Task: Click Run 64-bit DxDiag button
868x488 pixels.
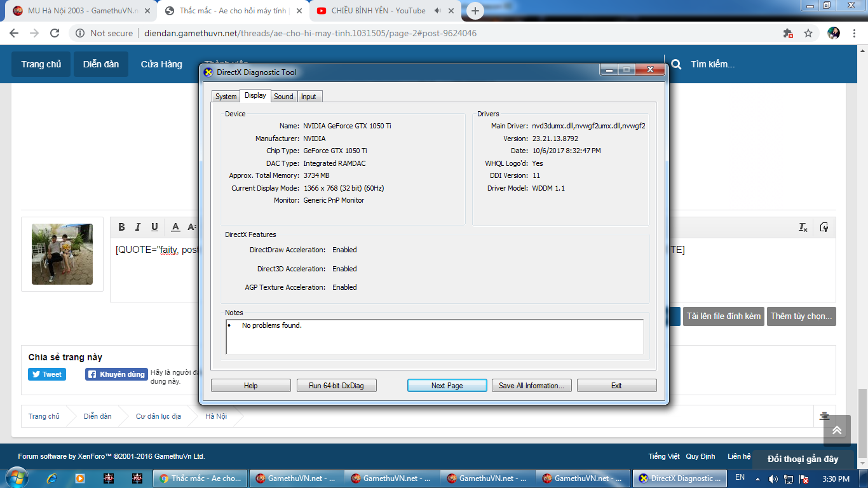Action: point(337,386)
